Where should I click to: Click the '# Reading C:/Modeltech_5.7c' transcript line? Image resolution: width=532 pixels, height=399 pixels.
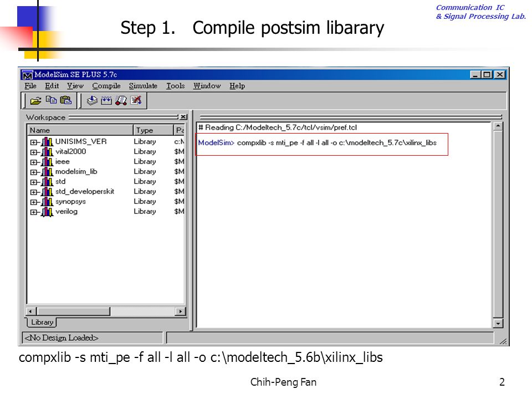pyautogui.click(x=278, y=127)
